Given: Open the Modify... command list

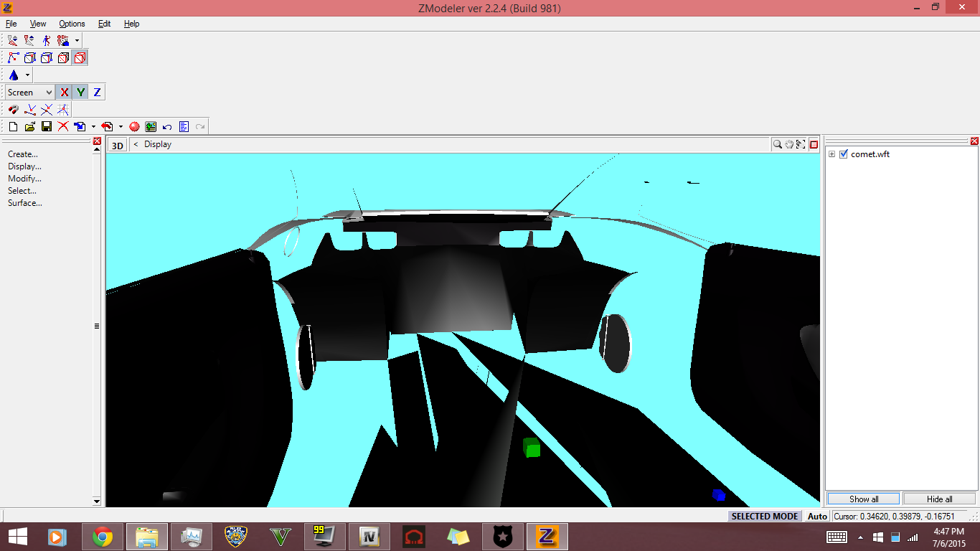Looking at the screenshot, I should 24,179.
